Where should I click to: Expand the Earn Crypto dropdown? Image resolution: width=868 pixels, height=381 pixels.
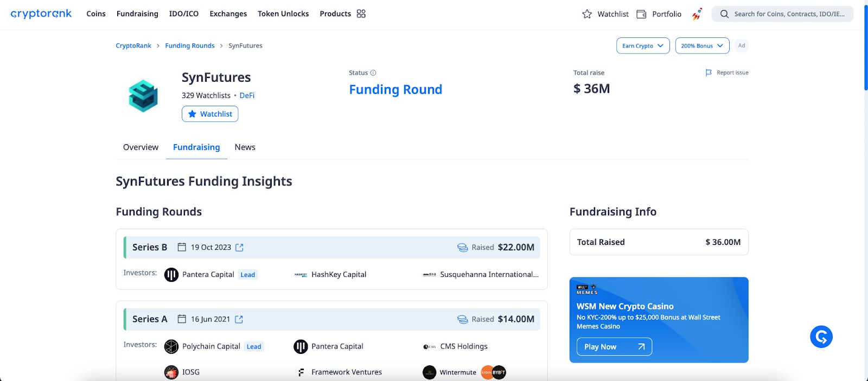pyautogui.click(x=643, y=46)
